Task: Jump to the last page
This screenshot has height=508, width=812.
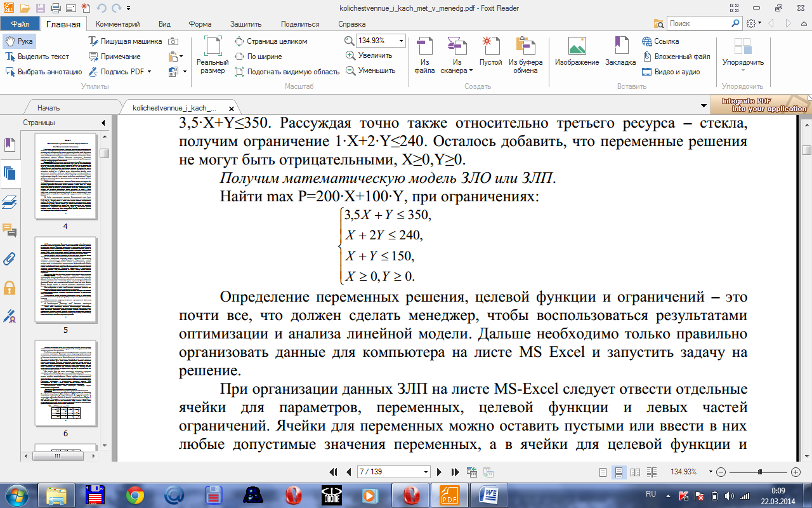Action: click(455, 472)
